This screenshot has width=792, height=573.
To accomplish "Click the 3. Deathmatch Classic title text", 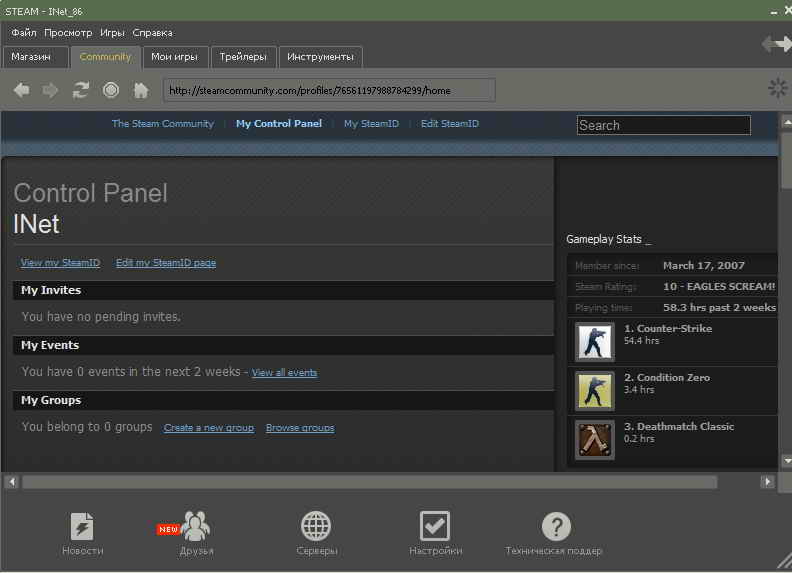I will click(x=679, y=426).
